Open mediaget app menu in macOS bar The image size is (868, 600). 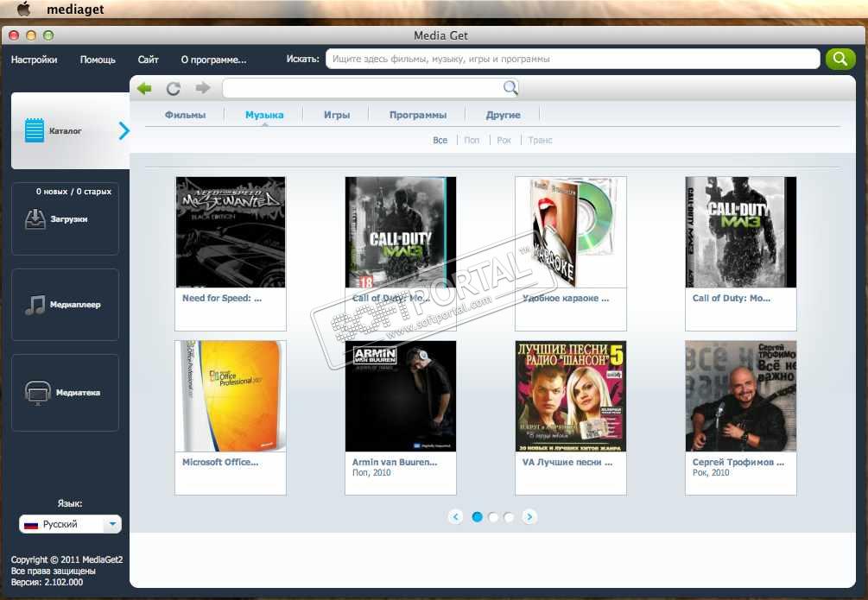[75, 9]
